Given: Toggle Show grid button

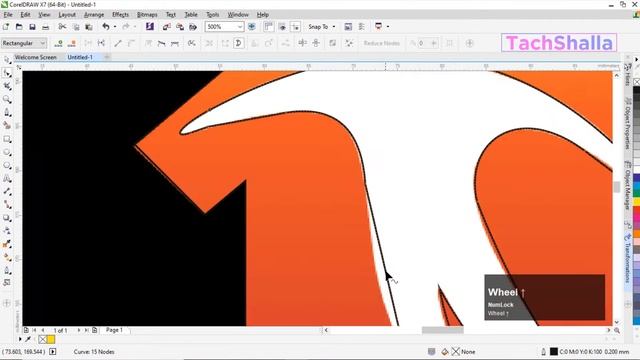Looking at the screenshot, I should click(x=282, y=27).
